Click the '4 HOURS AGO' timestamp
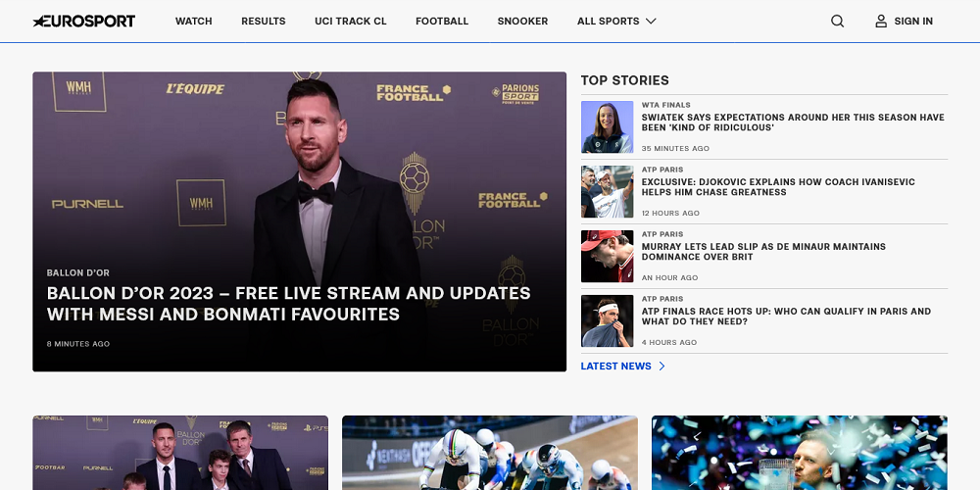This screenshot has height=490, width=980. [669, 342]
